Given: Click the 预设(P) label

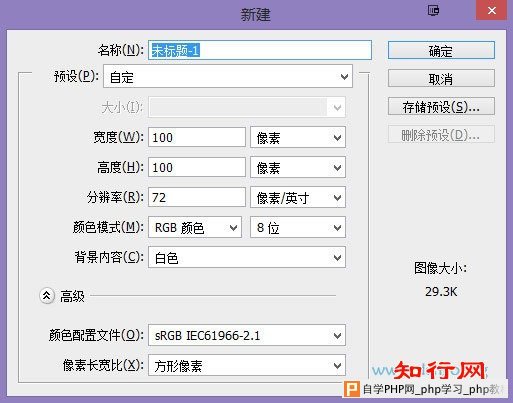Looking at the screenshot, I should 76,76.
